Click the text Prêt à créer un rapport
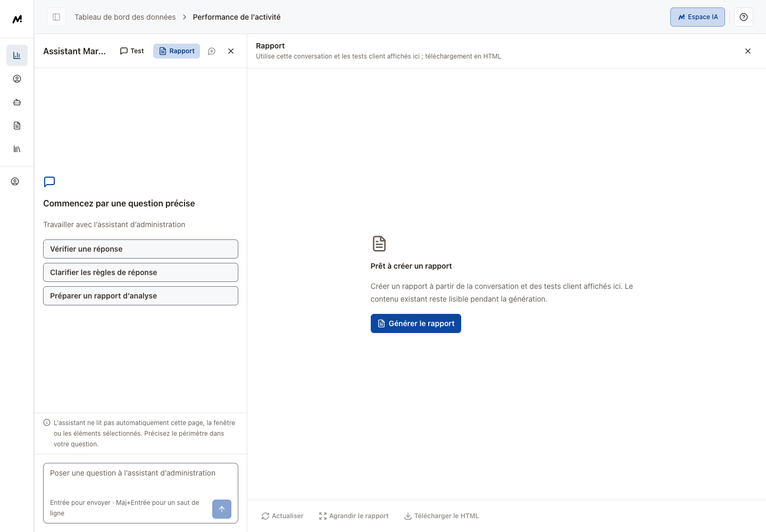The height and width of the screenshot is (532, 766). (411, 266)
